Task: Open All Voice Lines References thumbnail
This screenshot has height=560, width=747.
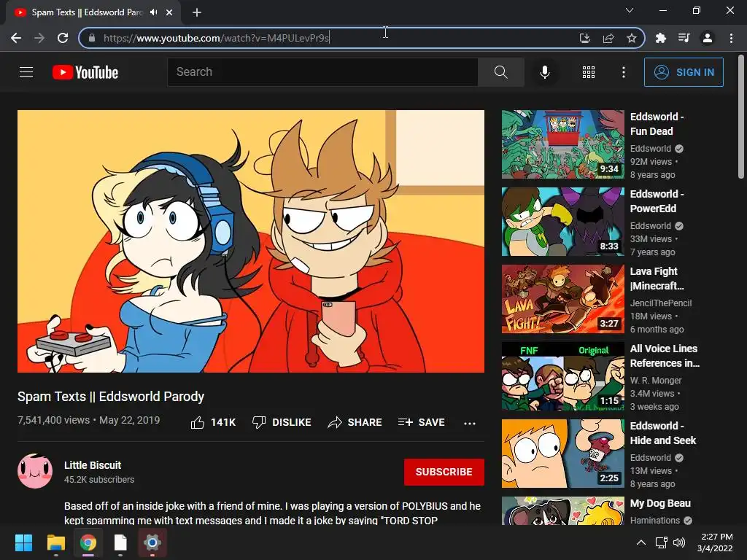Action: point(562,376)
